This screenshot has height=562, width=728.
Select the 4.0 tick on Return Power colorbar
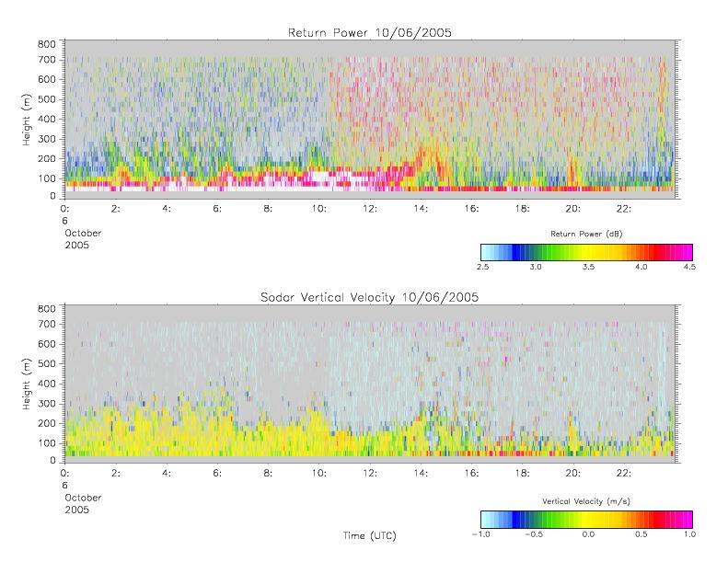point(641,267)
